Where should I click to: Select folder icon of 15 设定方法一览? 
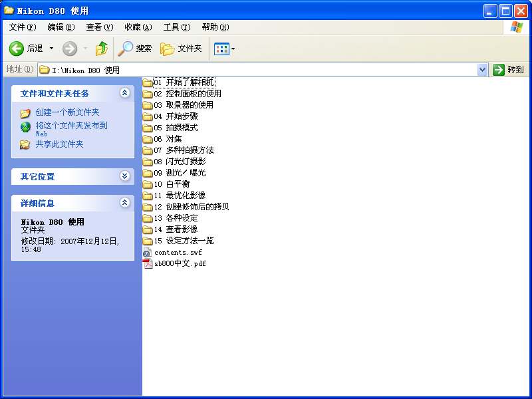(148, 241)
